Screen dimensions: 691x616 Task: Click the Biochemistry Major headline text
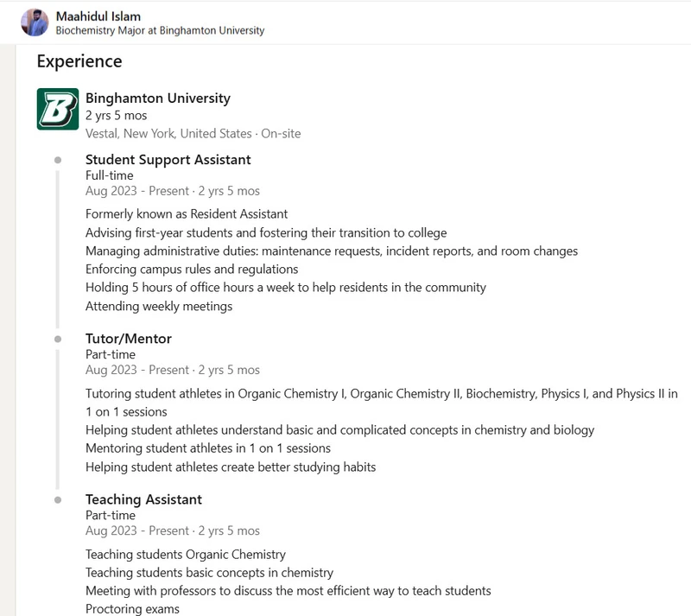(160, 31)
